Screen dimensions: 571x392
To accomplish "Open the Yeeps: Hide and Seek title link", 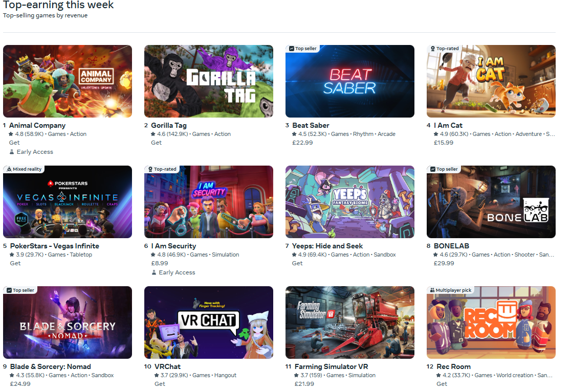I will tap(327, 246).
